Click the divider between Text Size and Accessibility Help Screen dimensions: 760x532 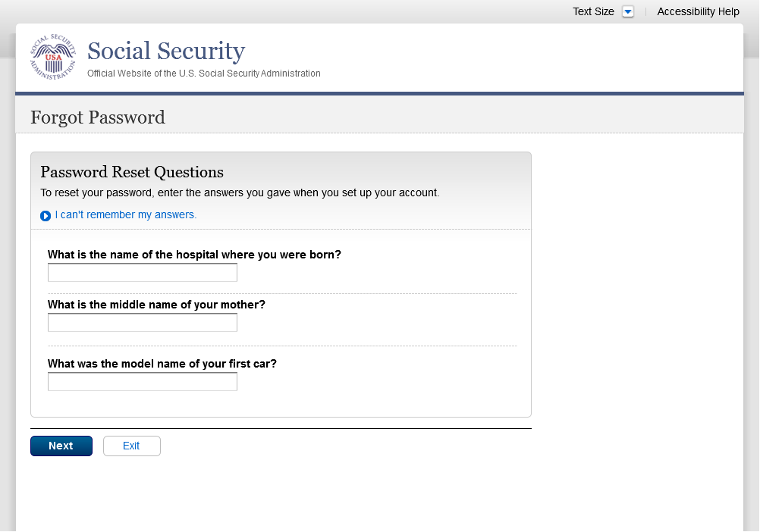pyautogui.click(x=645, y=11)
